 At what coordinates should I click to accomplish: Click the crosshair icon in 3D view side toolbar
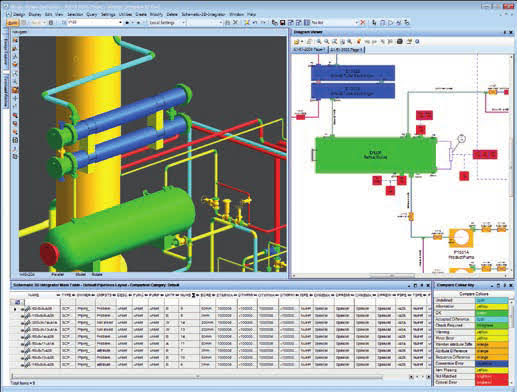[x=15, y=98]
